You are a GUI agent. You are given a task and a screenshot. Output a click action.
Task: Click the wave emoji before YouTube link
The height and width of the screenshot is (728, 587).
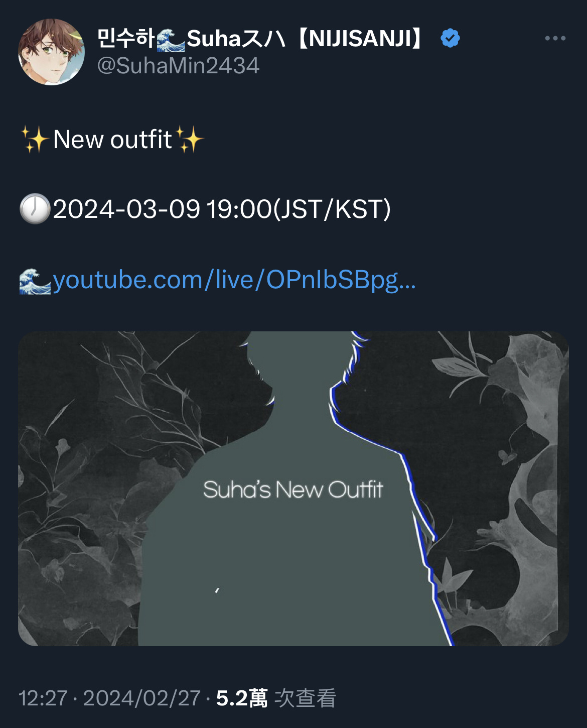point(35,281)
